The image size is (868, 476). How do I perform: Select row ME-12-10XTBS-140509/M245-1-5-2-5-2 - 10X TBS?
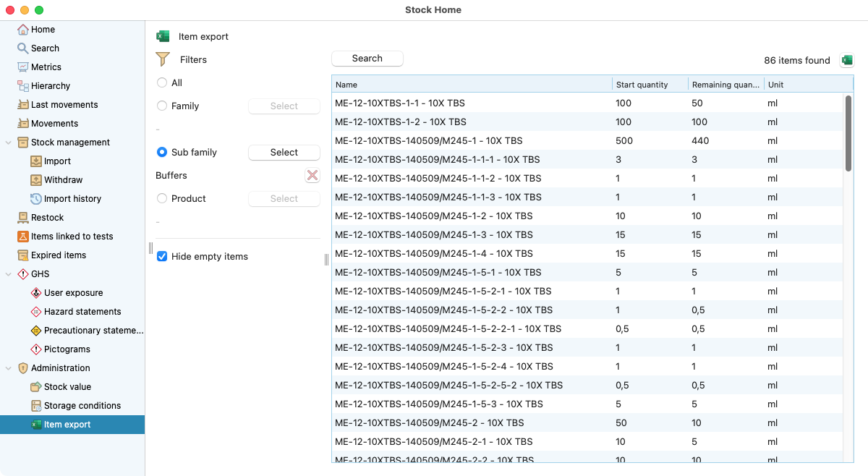click(x=587, y=386)
